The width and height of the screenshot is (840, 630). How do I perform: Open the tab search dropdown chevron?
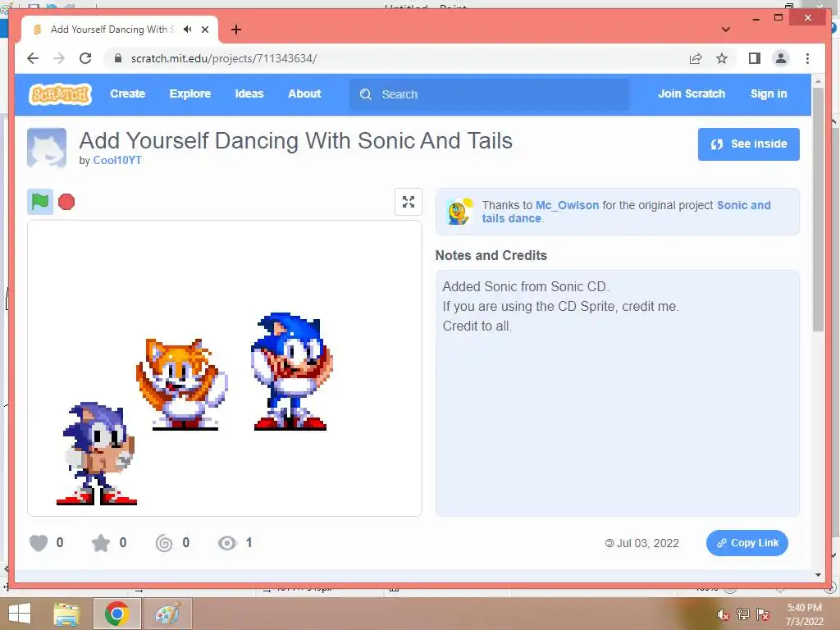pyautogui.click(x=726, y=30)
